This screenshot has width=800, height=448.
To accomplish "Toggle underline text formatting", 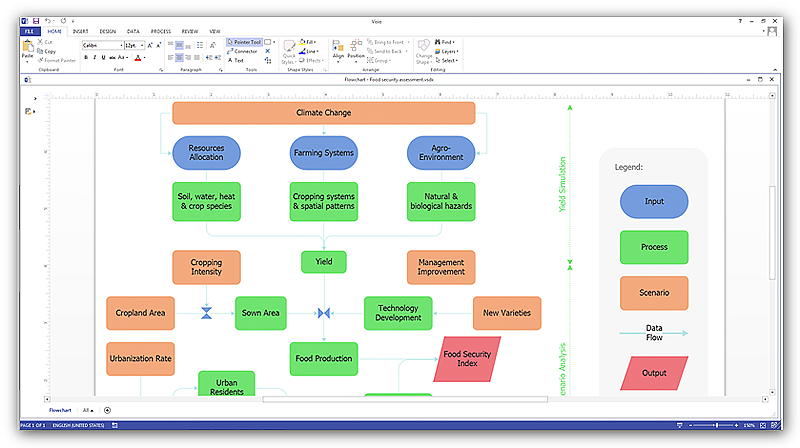I will (104, 57).
